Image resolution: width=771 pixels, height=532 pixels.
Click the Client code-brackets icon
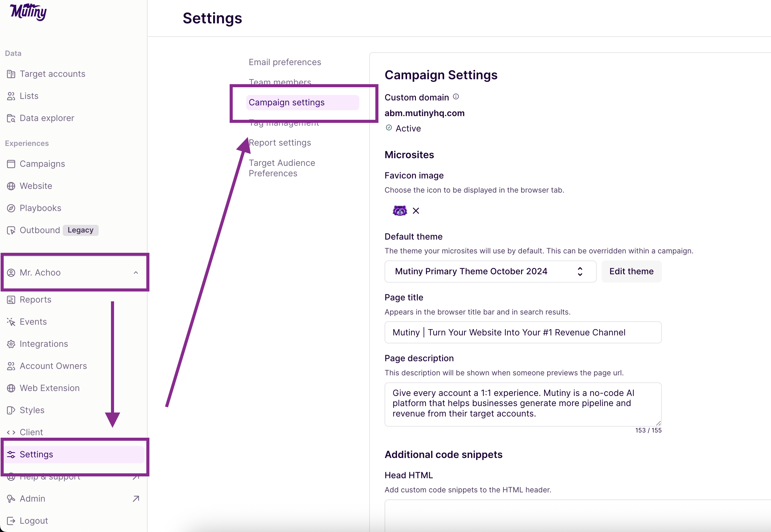(x=11, y=432)
